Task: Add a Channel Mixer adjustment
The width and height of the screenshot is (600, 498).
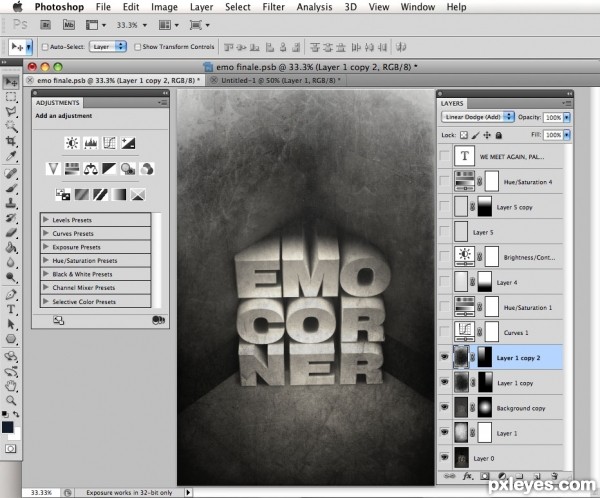Action: coord(147,169)
